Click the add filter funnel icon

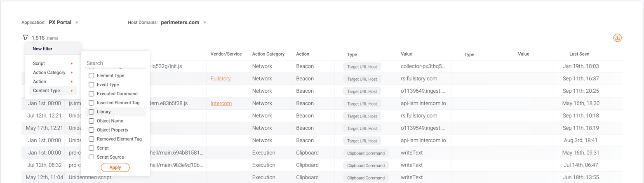click(26, 38)
